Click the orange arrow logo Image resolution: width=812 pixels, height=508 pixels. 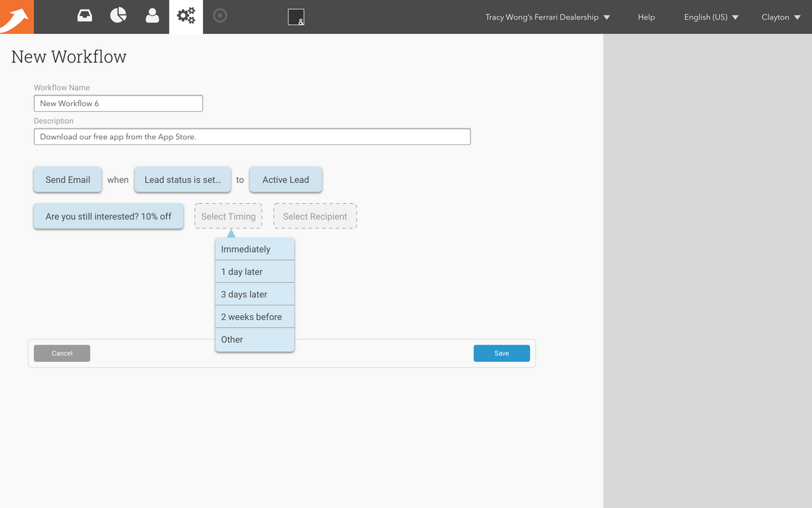tap(16, 17)
